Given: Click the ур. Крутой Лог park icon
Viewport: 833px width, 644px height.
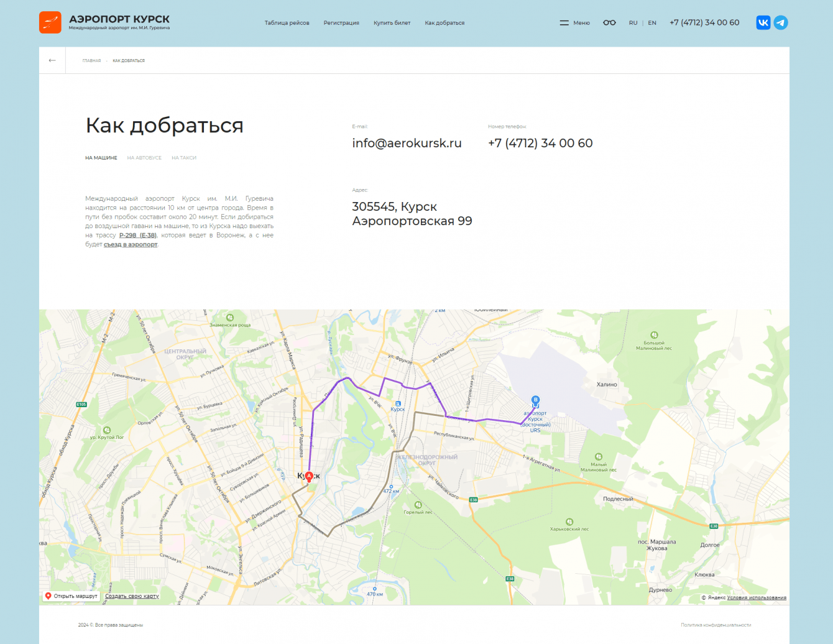Looking at the screenshot, I should point(107,430).
